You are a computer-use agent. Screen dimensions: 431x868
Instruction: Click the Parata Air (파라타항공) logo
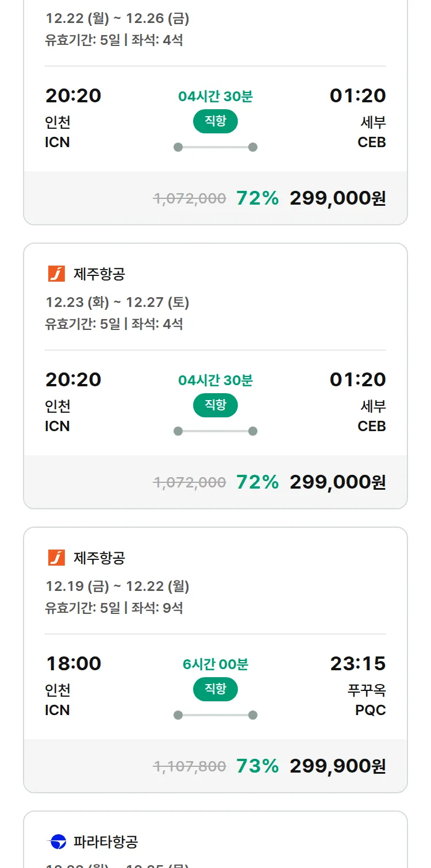56,842
